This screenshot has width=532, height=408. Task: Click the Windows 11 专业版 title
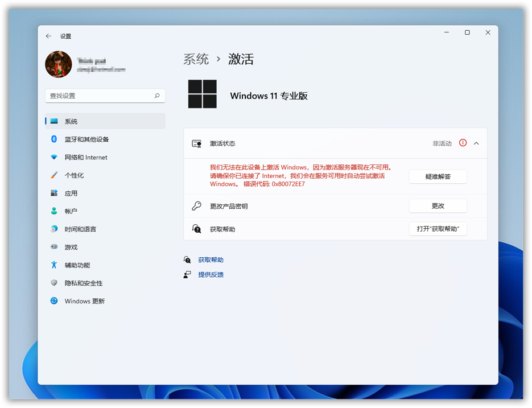(x=269, y=96)
